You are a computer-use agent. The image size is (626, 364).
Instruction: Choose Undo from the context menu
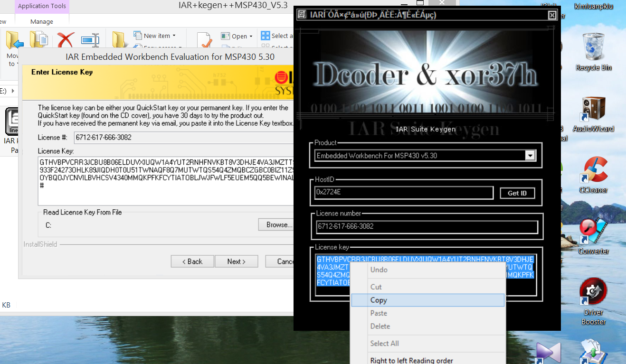427,270
